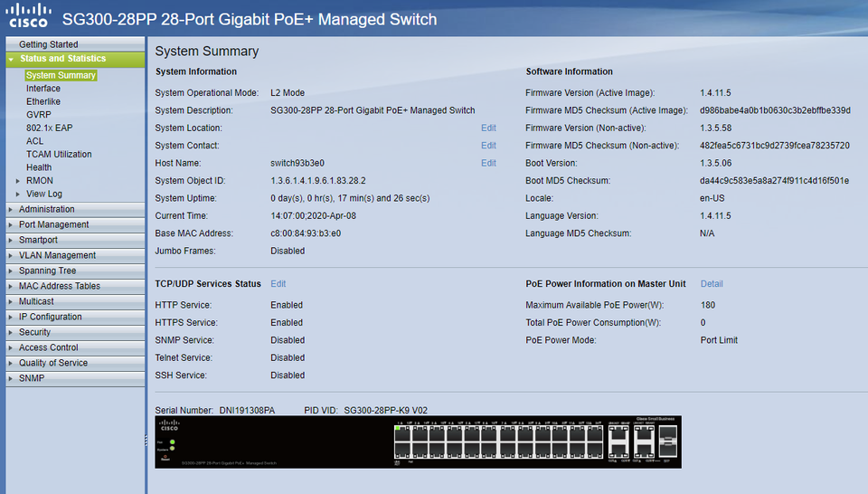Screen dimensions: 868x494
Task: Click Edit next to TCP/UDP Services Status
Action: [278, 284]
